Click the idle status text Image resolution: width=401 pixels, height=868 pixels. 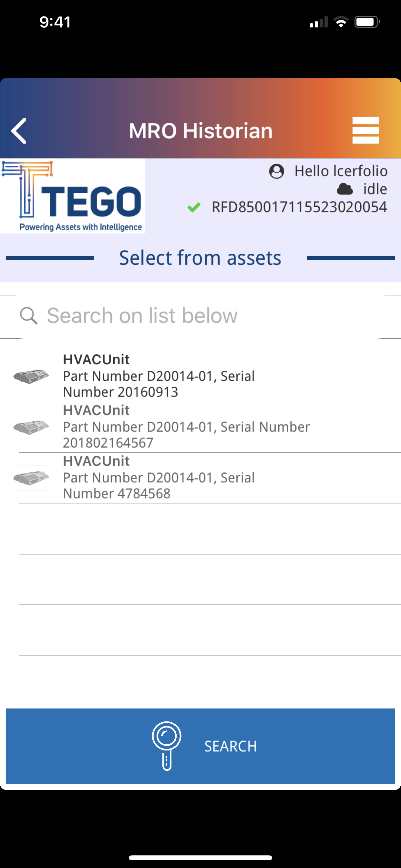click(x=375, y=189)
